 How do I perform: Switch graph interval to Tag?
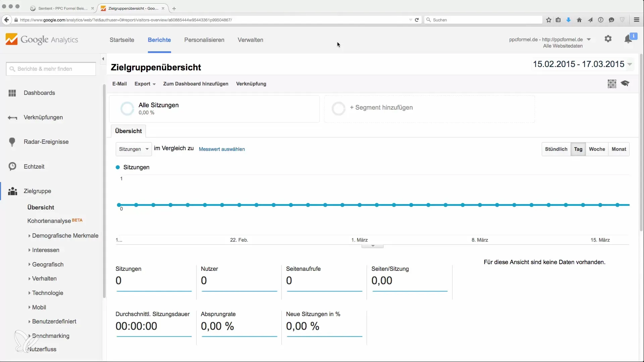578,149
